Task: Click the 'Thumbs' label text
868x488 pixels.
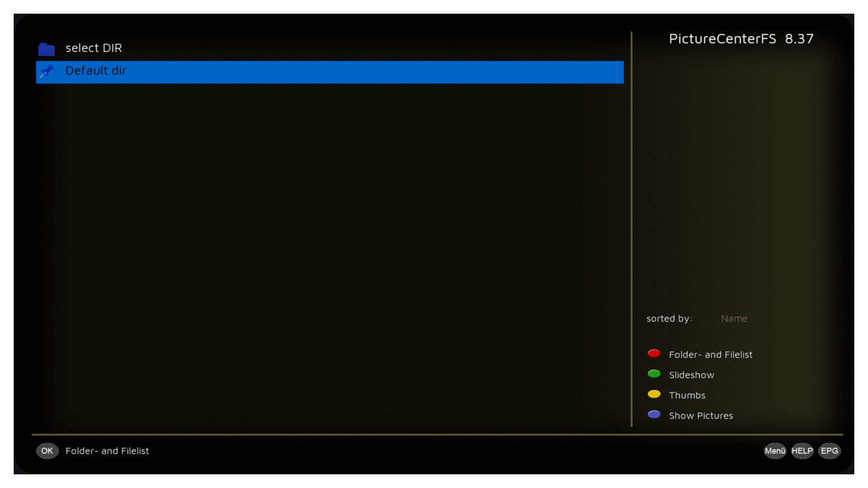Action: click(x=687, y=396)
